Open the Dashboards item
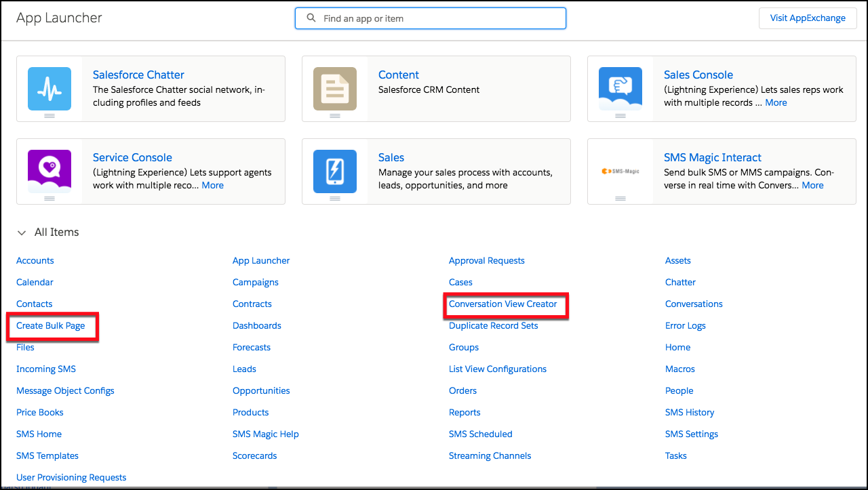 [257, 326]
